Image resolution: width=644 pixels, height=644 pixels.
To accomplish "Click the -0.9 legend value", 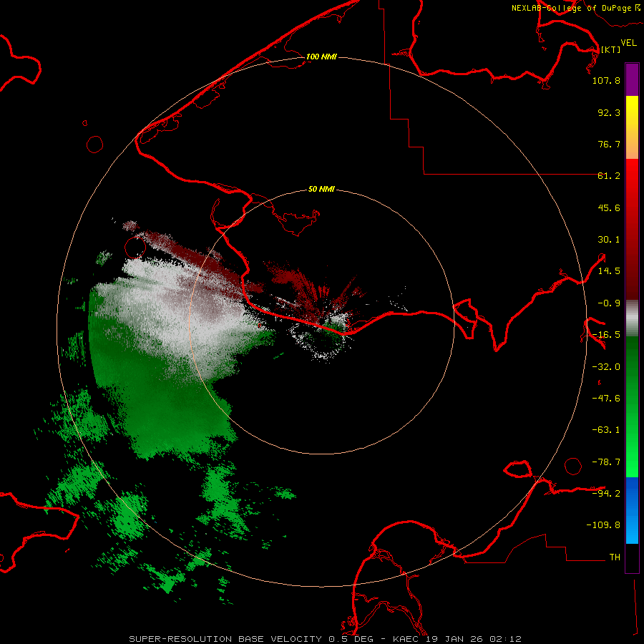I will tap(609, 303).
